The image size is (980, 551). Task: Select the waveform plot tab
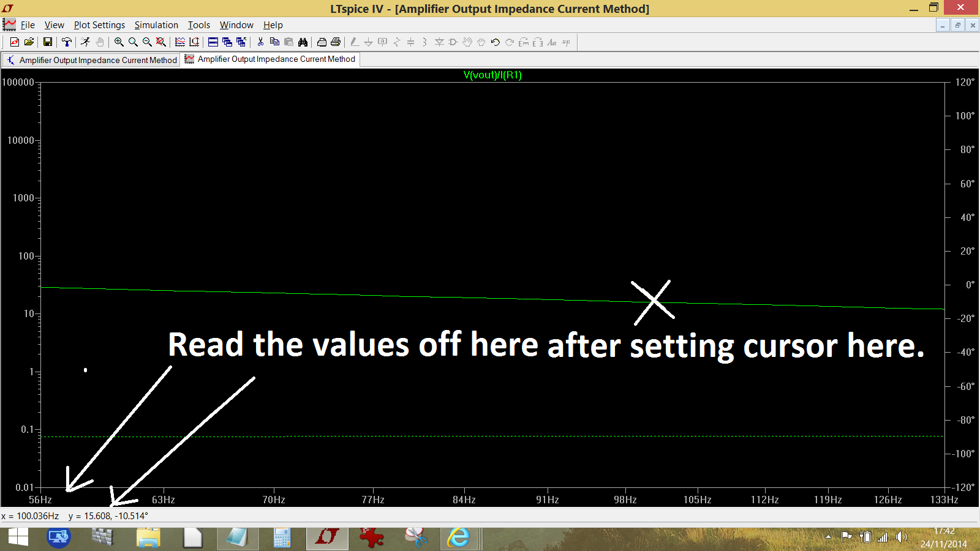tap(270, 59)
